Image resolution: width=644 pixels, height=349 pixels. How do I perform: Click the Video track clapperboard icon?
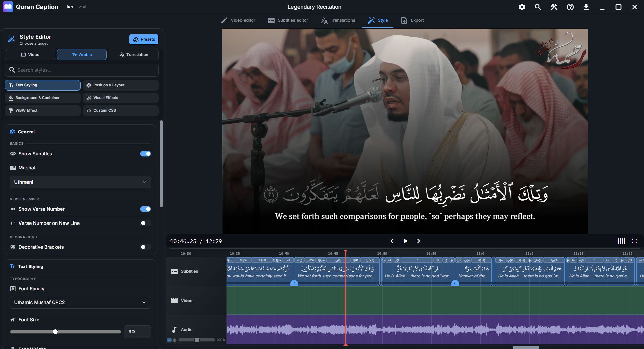point(174,301)
